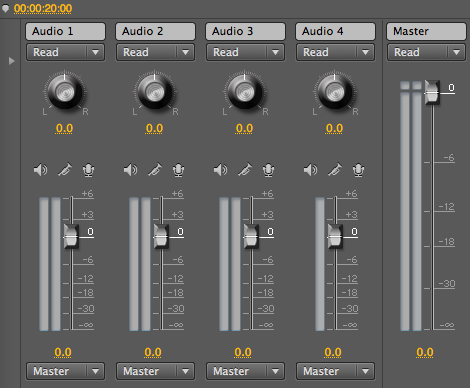
Task: Click Audio 4 volume value 0.0
Action: 333,352
